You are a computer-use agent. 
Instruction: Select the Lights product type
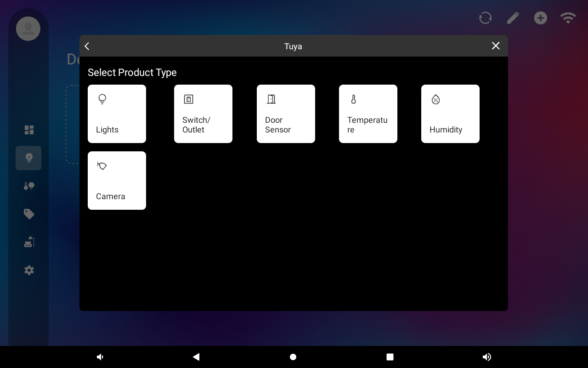tap(117, 114)
